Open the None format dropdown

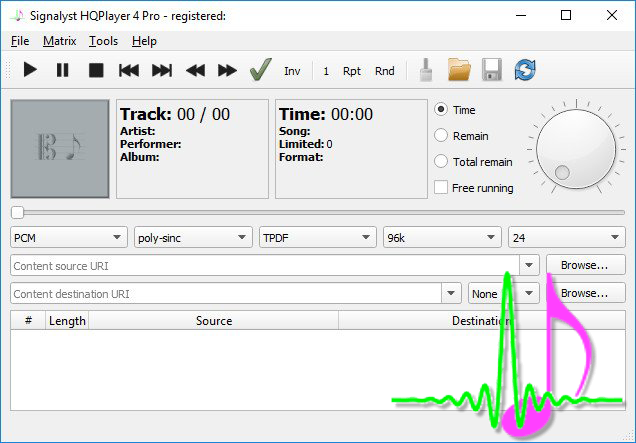pyautogui.click(x=504, y=293)
